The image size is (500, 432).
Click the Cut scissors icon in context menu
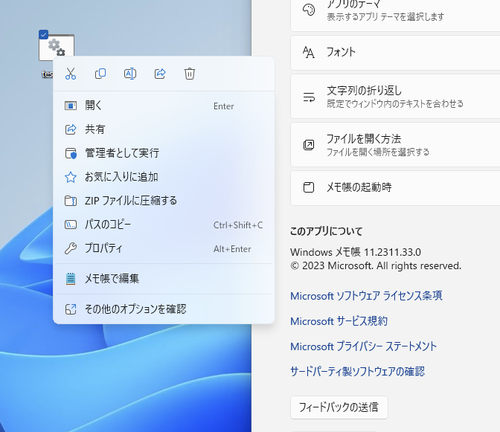(x=70, y=73)
